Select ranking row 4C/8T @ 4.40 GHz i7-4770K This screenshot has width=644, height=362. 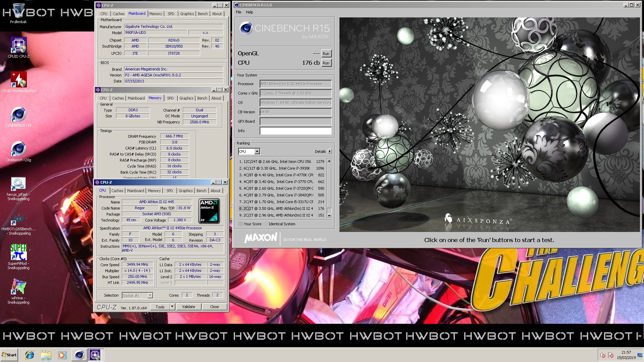pyautogui.click(x=282, y=175)
